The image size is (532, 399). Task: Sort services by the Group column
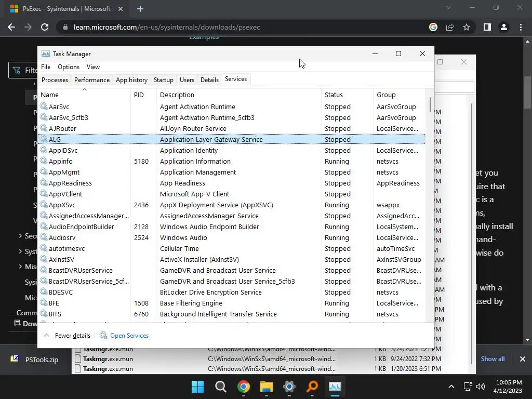399,95
